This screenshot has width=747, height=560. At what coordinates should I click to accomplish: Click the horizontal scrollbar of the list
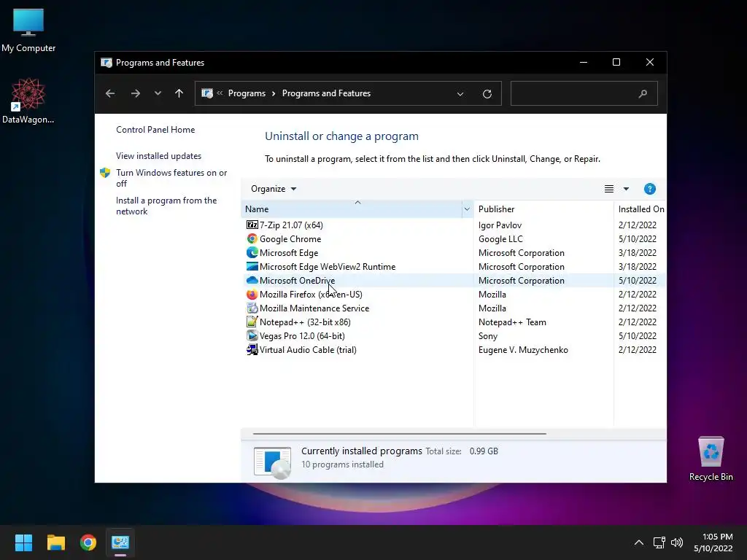tap(399, 434)
